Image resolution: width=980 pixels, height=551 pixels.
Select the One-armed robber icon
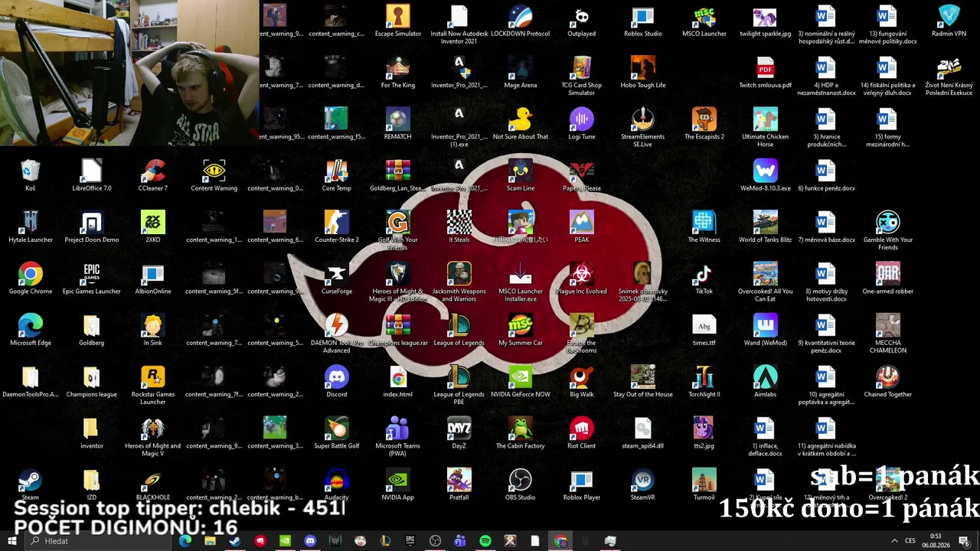pyautogui.click(x=887, y=273)
